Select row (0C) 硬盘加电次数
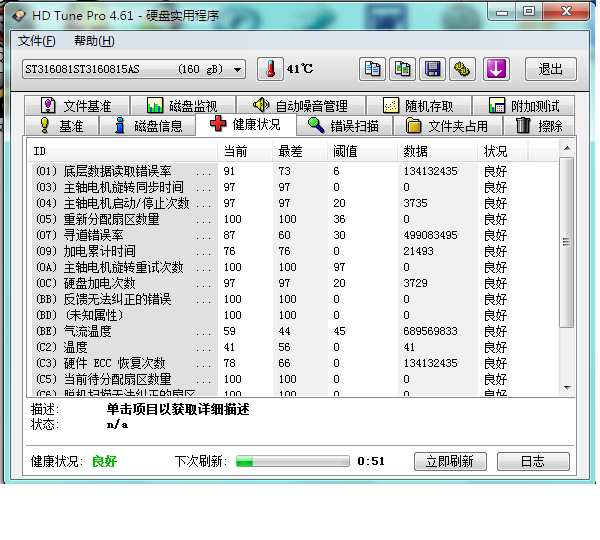600x540 pixels. coord(293,283)
